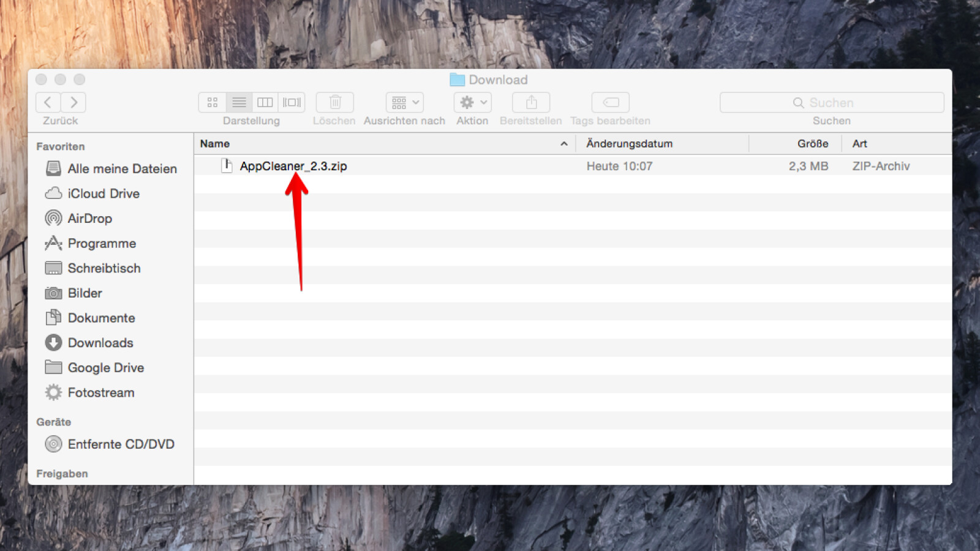Screen dimensions: 980x551
Task: Switch to icon view in Darstellung
Action: tap(212, 102)
